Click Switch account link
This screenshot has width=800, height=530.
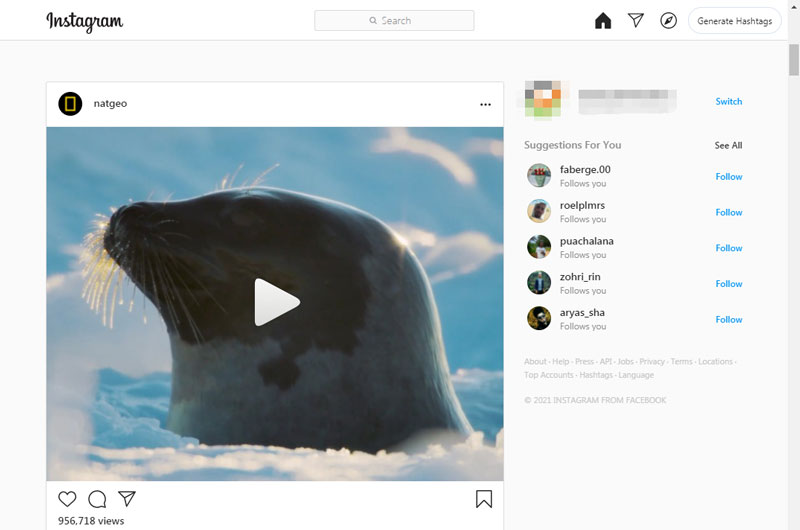pyautogui.click(x=729, y=102)
